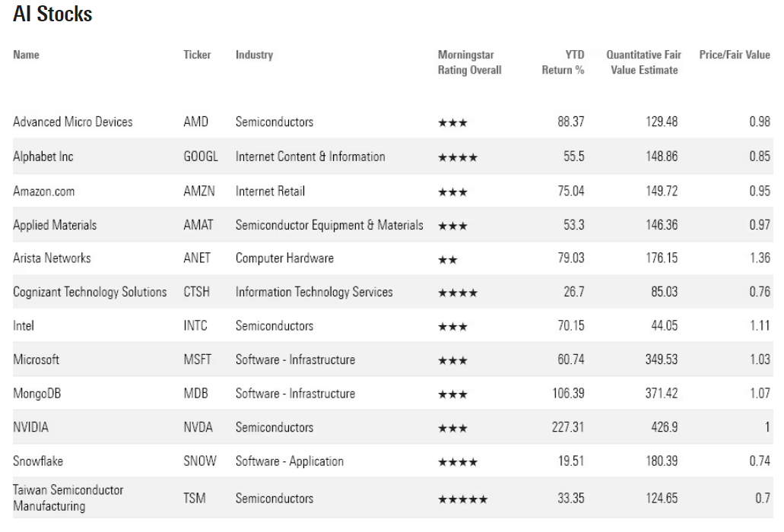
Task: Click Arista Networks' two-star rating
Action: click(447, 260)
